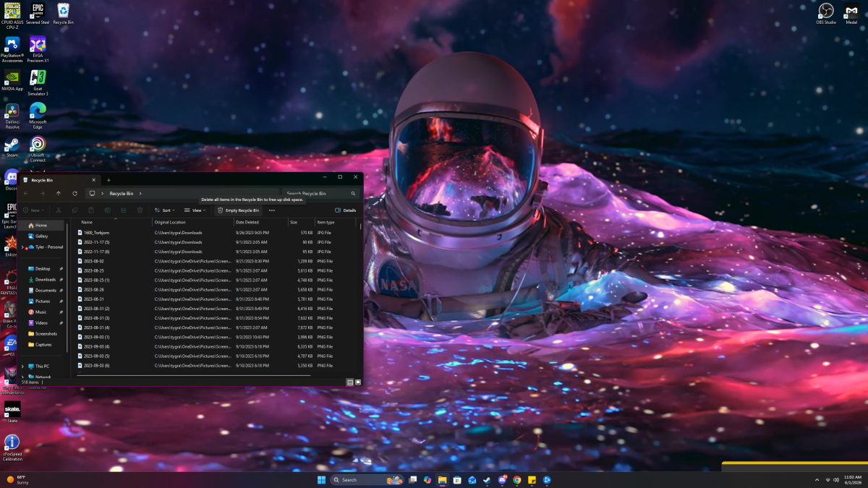Image resolution: width=868 pixels, height=488 pixels.
Task: Open the Windows Start menu
Action: [321, 479]
